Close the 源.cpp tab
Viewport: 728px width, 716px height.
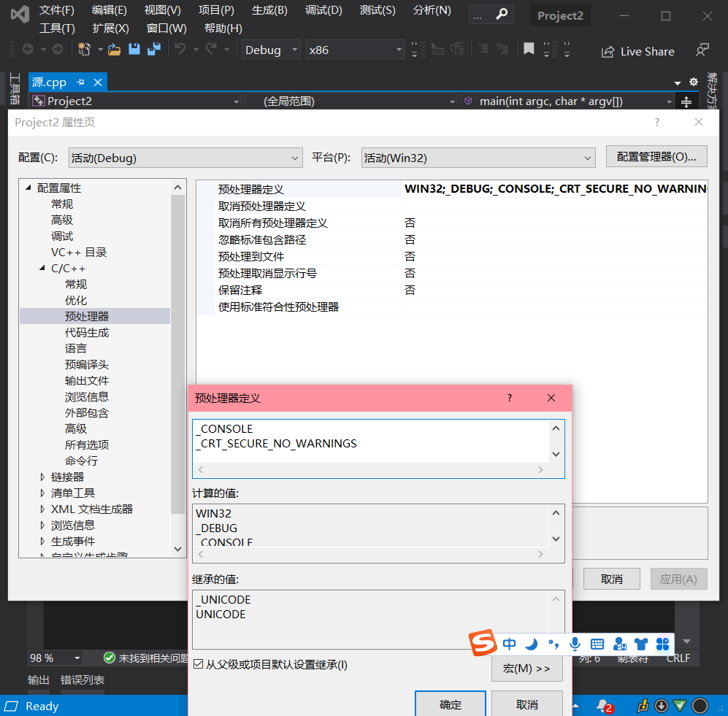[x=98, y=82]
